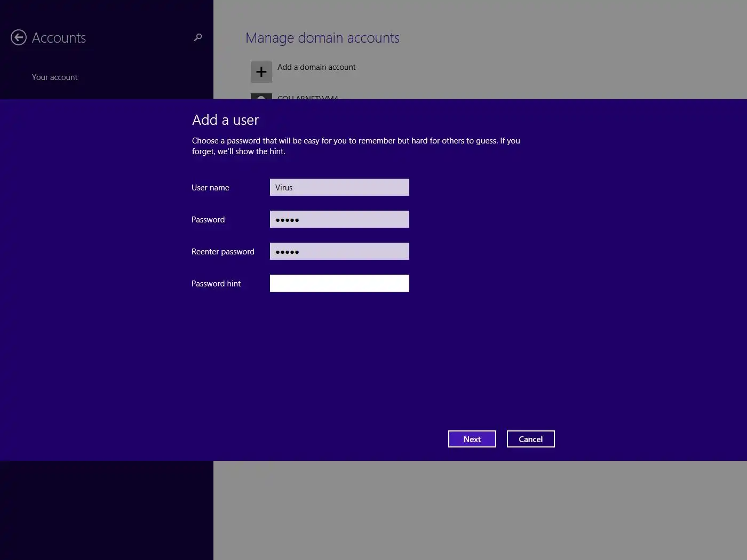Cancel the Add a user dialog
Image resolution: width=747 pixels, height=560 pixels.
tap(531, 439)
